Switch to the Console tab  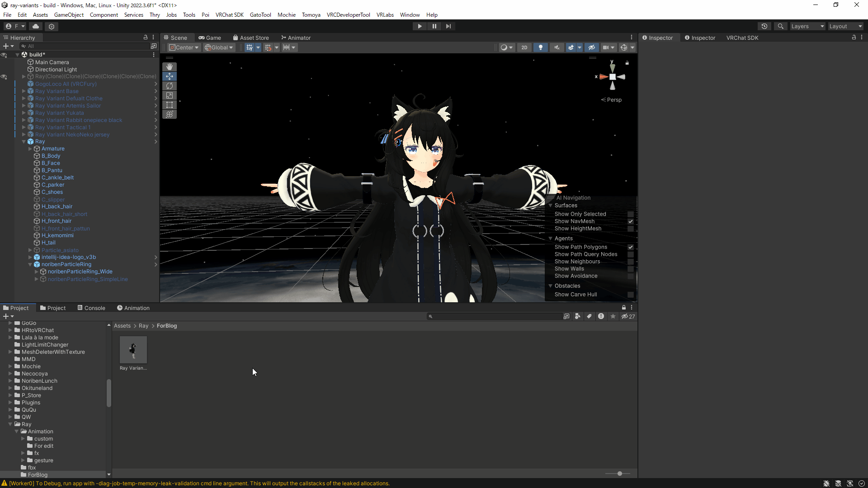point(91,308)
